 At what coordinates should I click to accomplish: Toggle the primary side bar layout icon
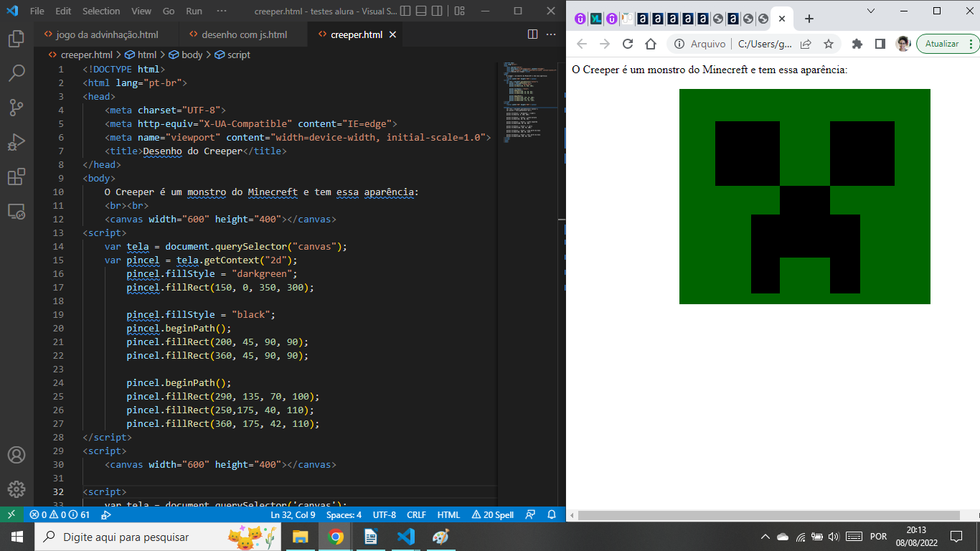pos(405,11)
